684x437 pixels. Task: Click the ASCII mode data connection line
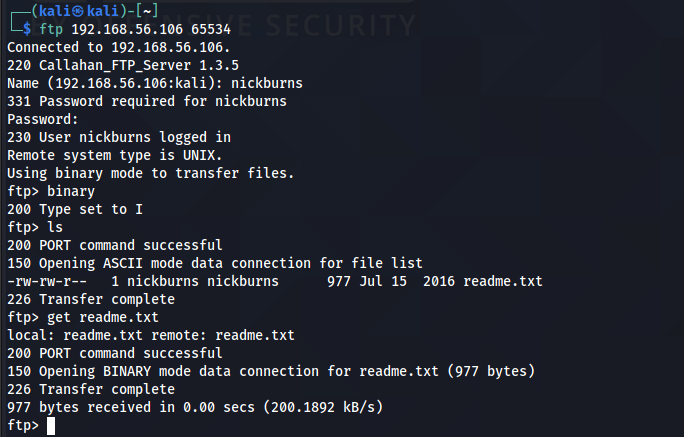coord(215,263)
